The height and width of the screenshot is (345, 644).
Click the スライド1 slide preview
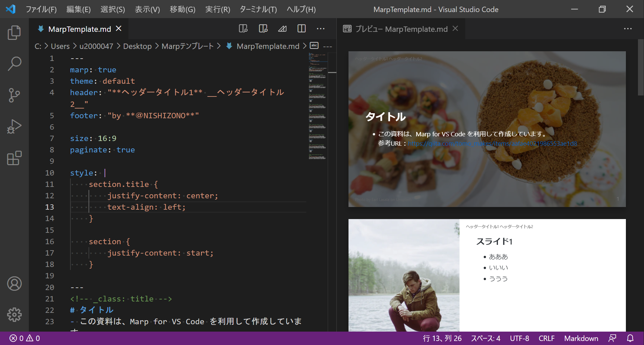coord(487,275)
